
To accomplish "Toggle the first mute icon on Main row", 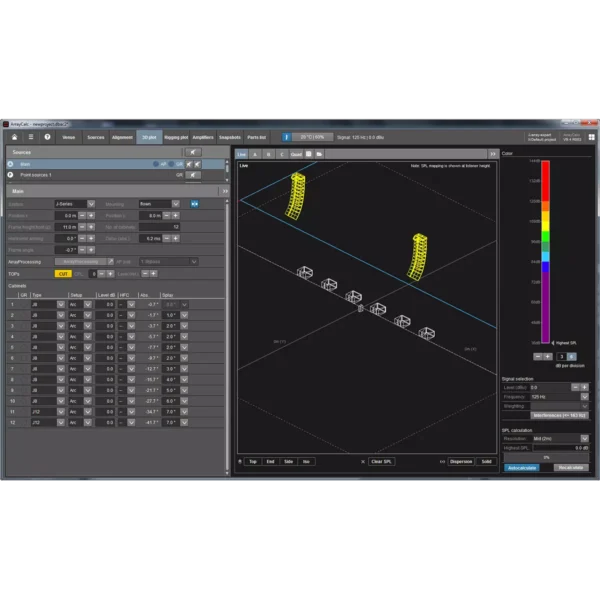I will point(189,164).
